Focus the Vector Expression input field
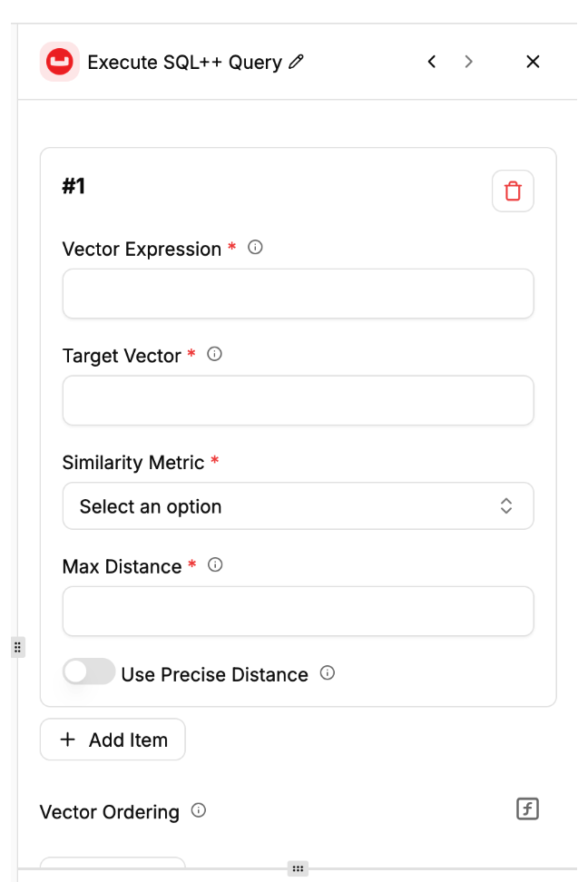The height and width of the screenshot is (882, 588). [298, 294]
